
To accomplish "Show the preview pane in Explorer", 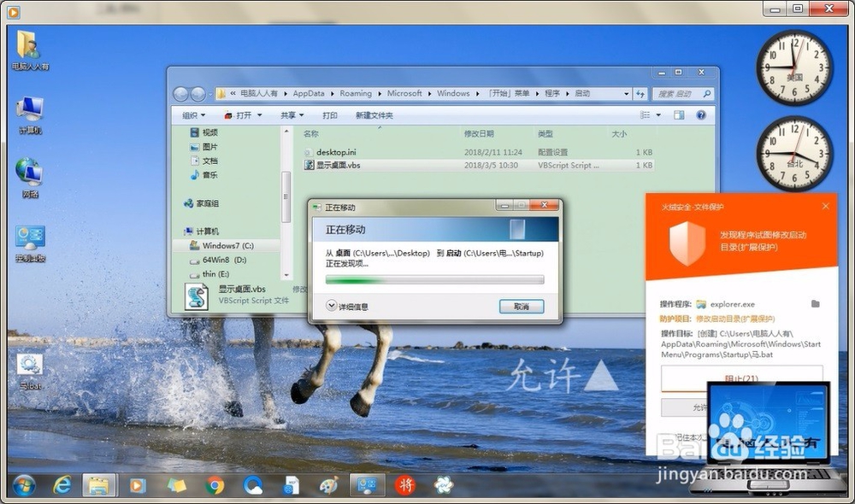I will [x=679, y=115].
